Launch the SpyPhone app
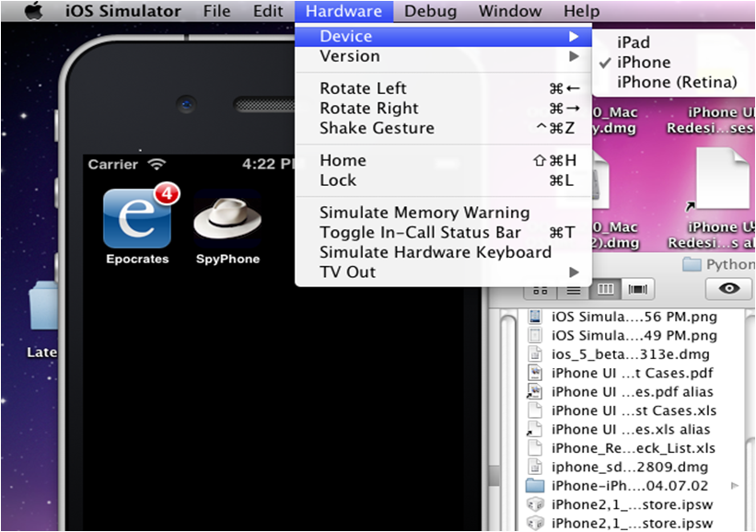756x532 pixels. point(227,219)
